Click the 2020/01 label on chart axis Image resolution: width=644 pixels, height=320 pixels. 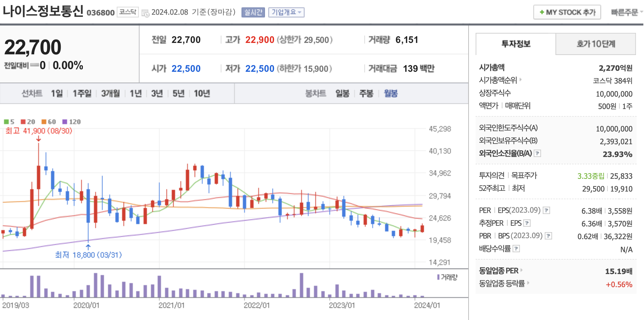click(86, 305)
